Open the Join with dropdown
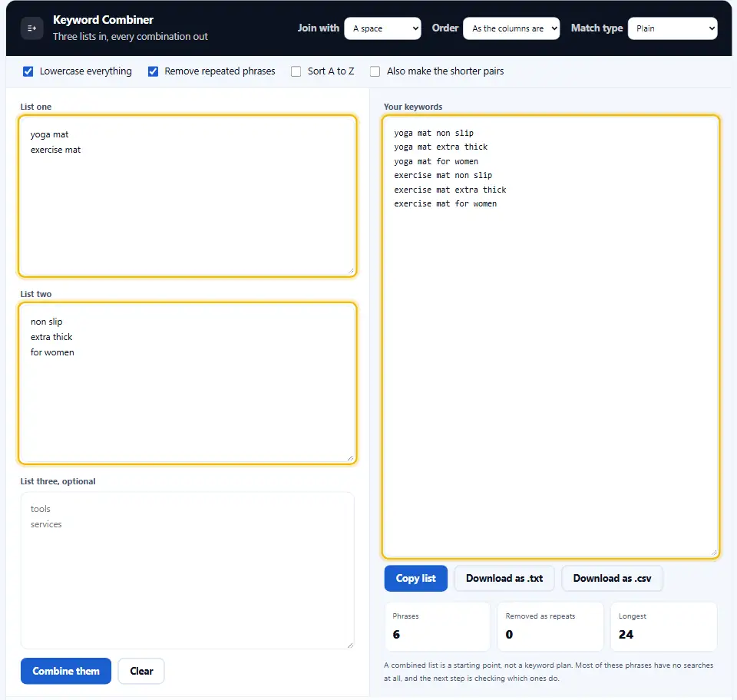 (x=382, y=28)
